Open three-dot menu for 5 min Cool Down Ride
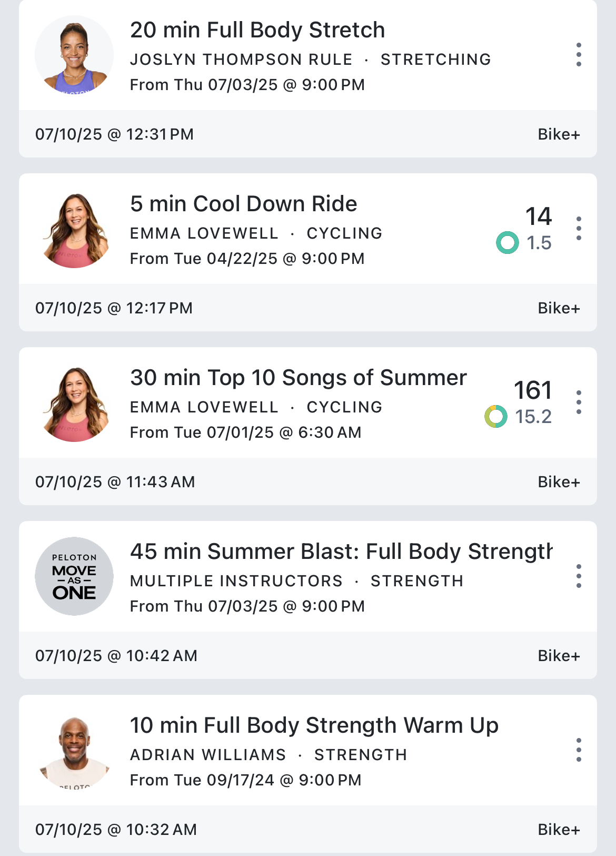616x856 pixels. [579, 229]
